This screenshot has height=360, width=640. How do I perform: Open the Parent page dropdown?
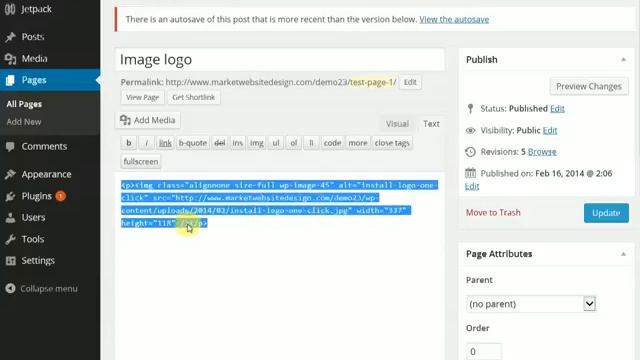click(x=531, y=304)
